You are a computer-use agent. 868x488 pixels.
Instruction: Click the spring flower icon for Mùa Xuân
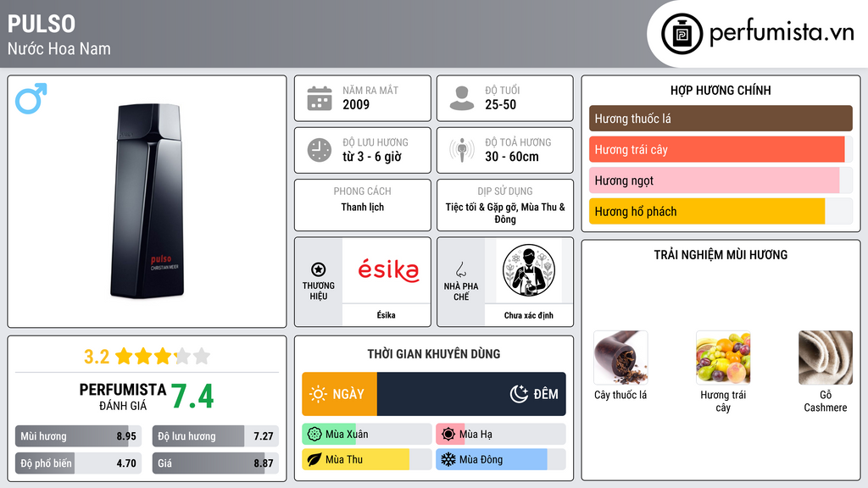(x=314, y=435)
